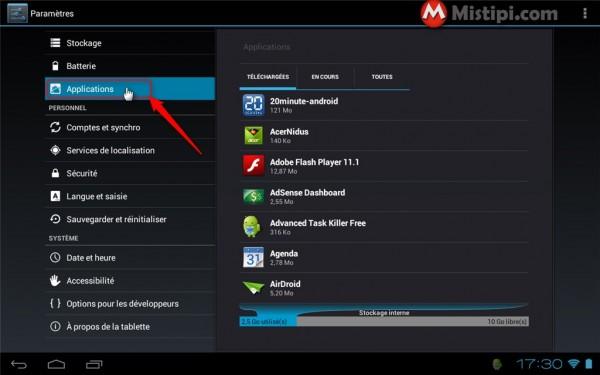This screenshot has height=375, width=600.
Task: Select Applications in the settings list
Action: [x=130, y=89]
